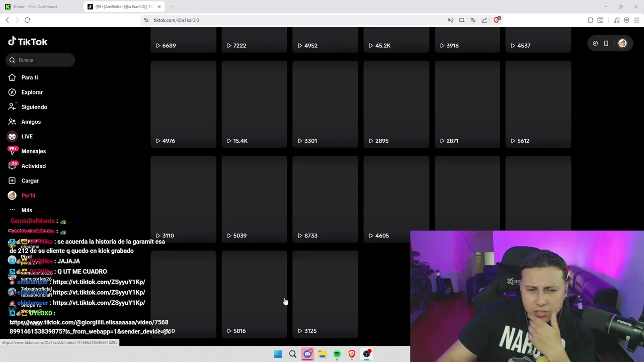The height and width of the screenshot is (362, 644).
Task: Click the plus icon beside Cargar
Action: 12,180
